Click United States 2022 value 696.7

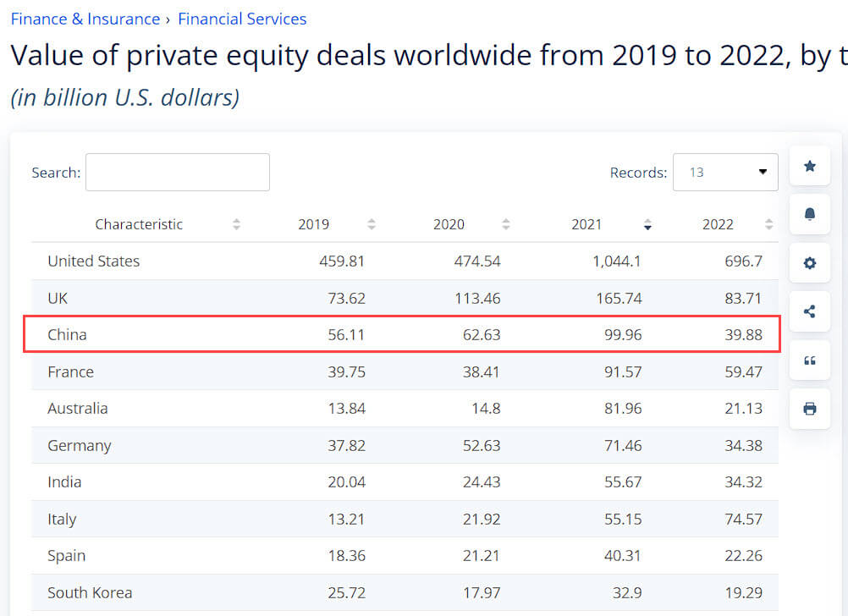coord(744,261)
